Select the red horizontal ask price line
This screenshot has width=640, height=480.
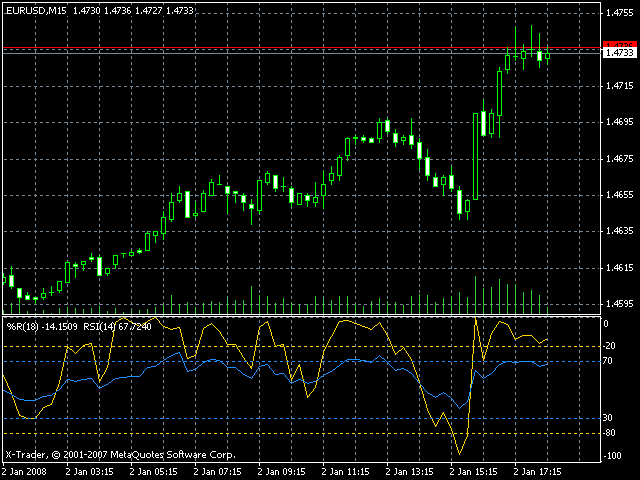302,48
